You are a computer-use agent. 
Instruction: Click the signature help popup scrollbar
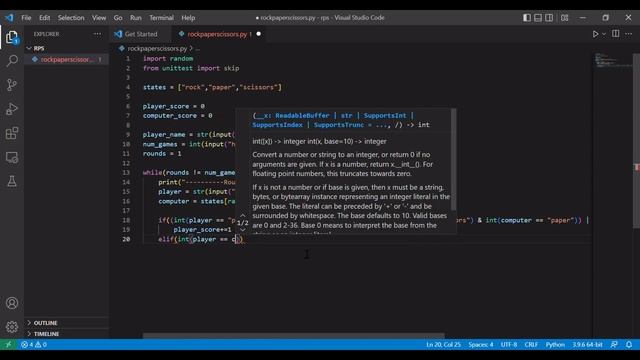[x=453, y=160]
